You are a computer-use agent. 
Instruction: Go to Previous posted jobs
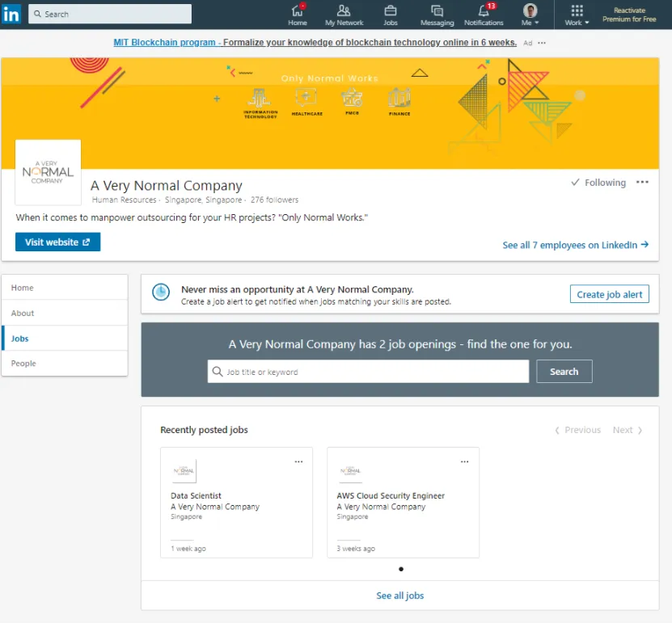(577, 430)
